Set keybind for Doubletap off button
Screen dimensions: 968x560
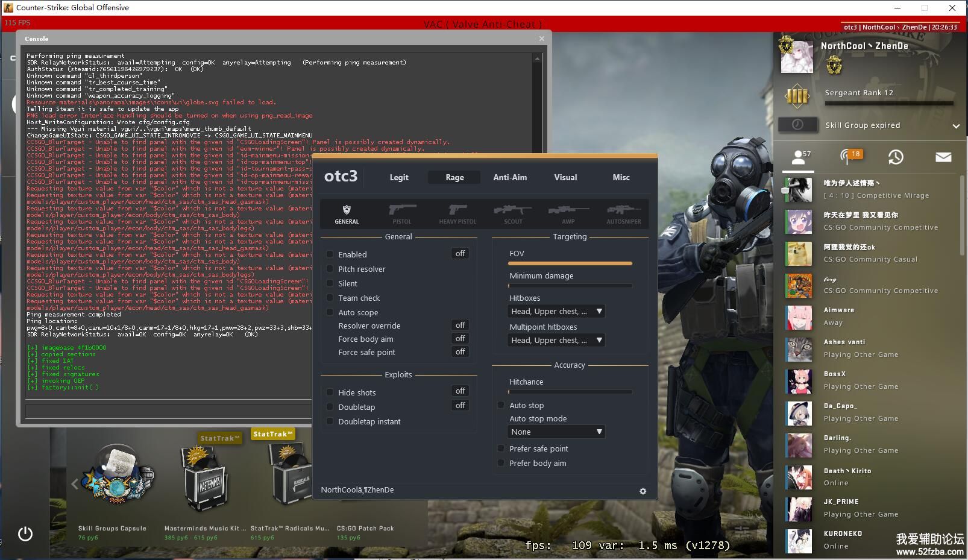click(460, 406)
